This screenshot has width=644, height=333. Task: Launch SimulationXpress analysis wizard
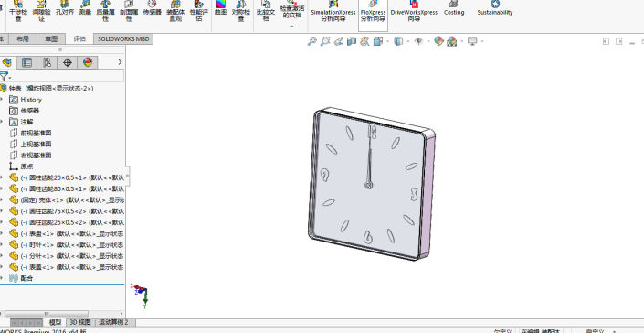(x=333, y=11)
